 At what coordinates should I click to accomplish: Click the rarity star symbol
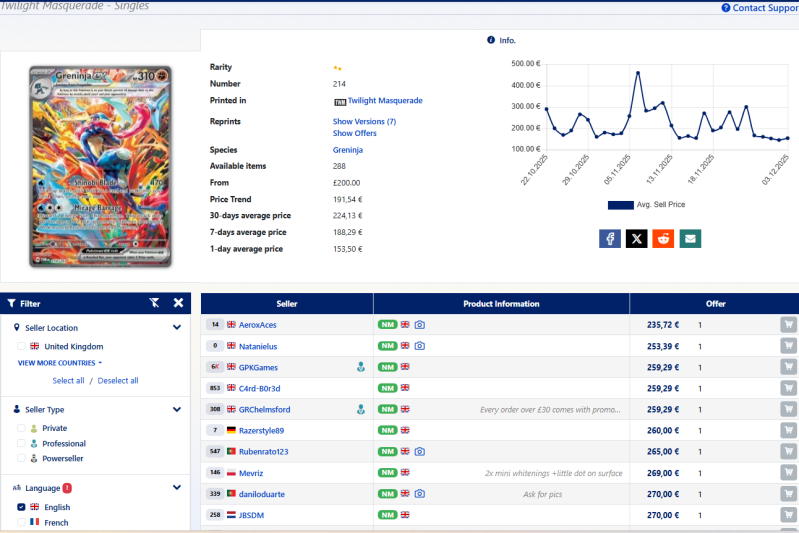pos(337,68)
